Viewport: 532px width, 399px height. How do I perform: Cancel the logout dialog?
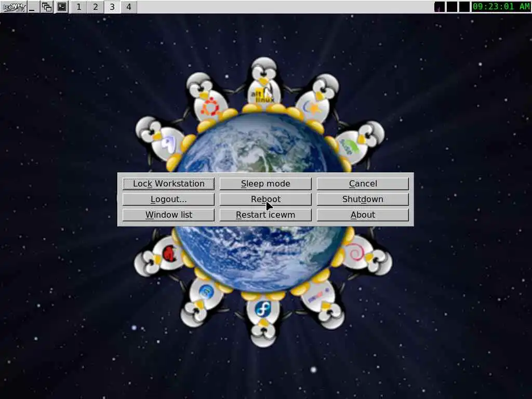(363, 183)
